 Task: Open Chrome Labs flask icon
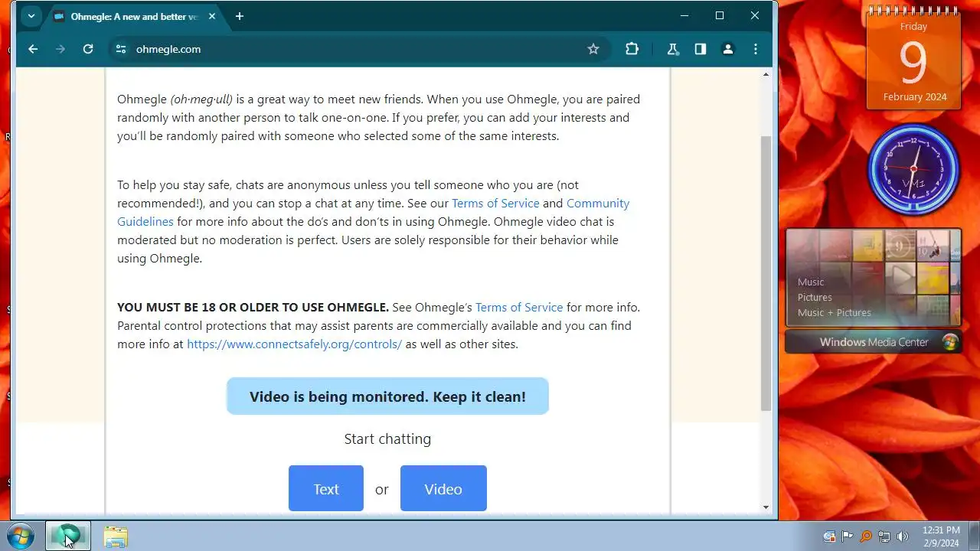pos(673,49)
